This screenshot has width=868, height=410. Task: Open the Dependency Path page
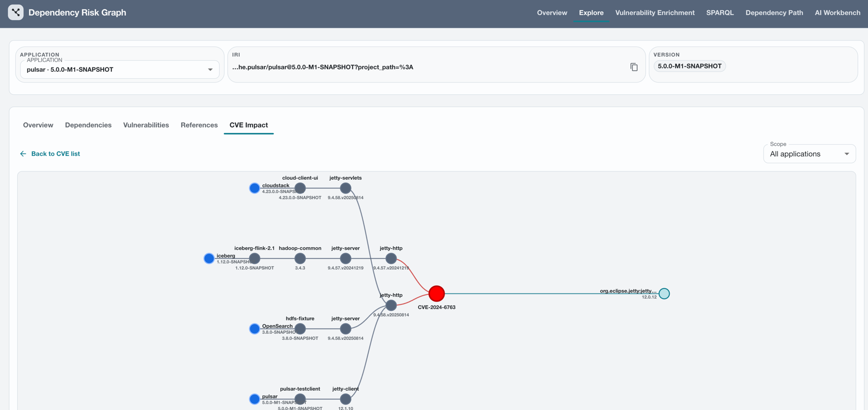(774, 13)
